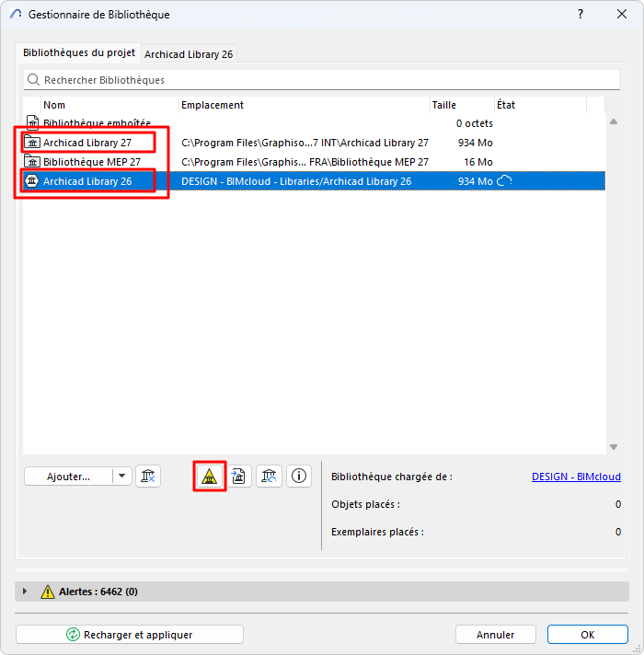Click the Archicad Library 27 folder icon
The width and height of the screenshot is (644, 655).
[32, 143]
